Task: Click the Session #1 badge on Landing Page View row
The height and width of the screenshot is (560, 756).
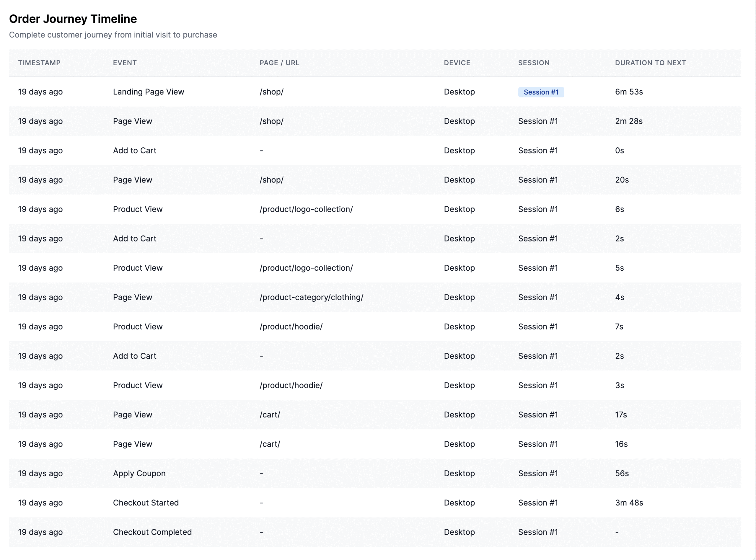Action: [540, 92]
